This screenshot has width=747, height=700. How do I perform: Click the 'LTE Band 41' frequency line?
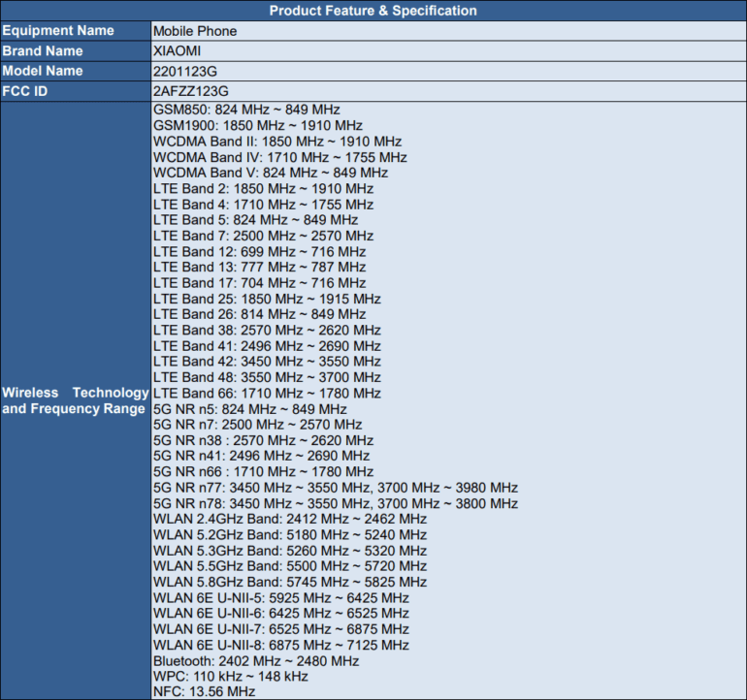click(x=267, y=346)
